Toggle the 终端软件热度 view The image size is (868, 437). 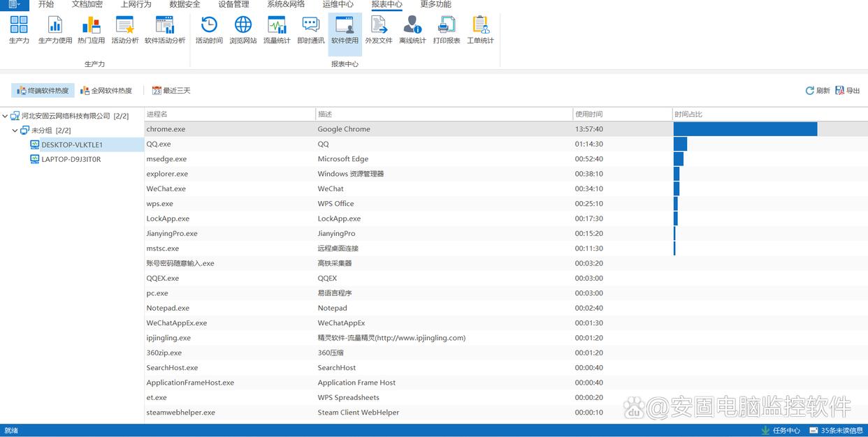click(x=43, y=91)
